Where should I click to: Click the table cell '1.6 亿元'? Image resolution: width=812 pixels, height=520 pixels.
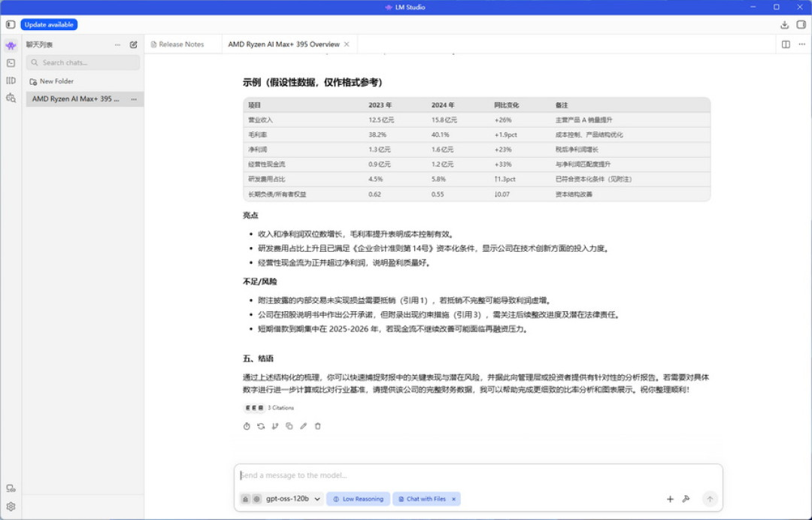pyautogui.click(x=442, y=150)
